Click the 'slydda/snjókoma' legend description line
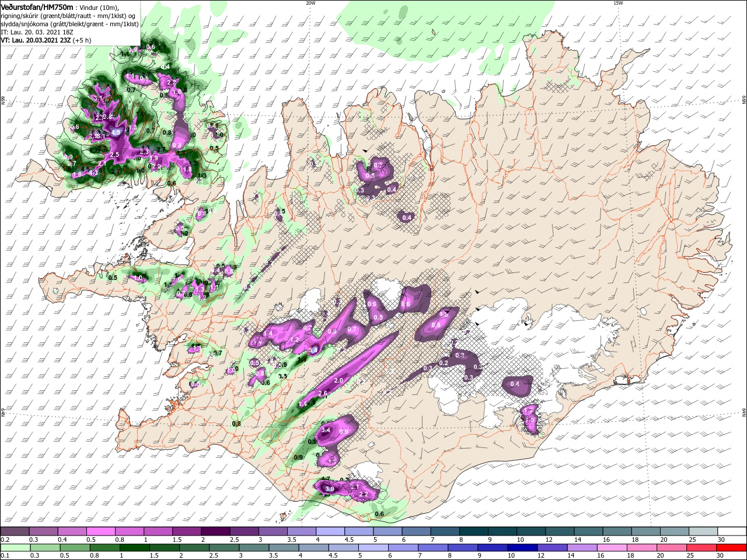747x560 pixels. click(69, 24)
